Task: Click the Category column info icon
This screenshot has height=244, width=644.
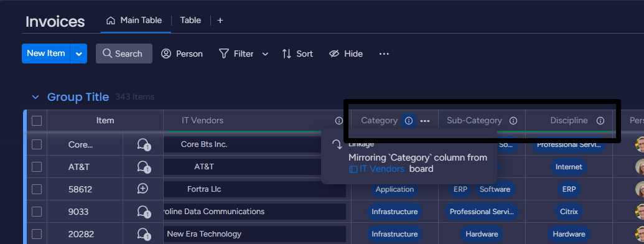Action: [x=409, y=121]
